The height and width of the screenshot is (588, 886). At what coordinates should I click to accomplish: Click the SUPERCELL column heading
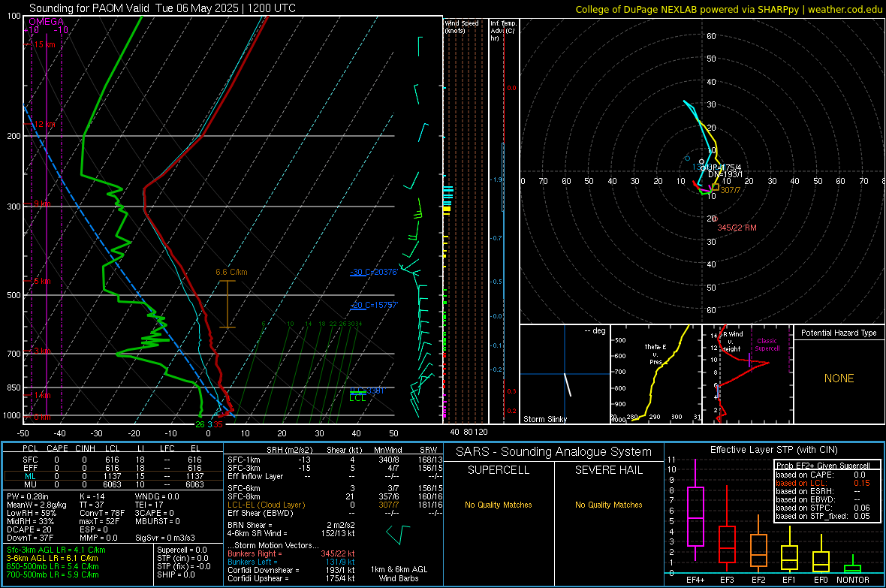(499, 470)
